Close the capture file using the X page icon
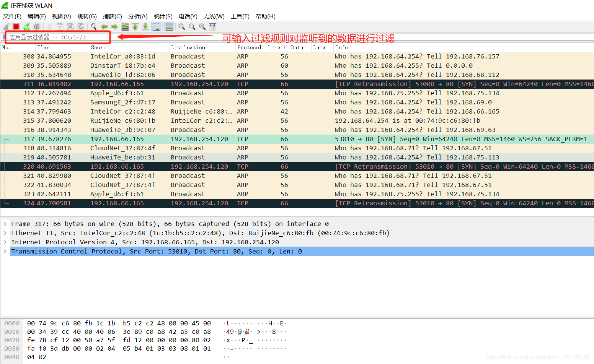 (x=70, y=27)
